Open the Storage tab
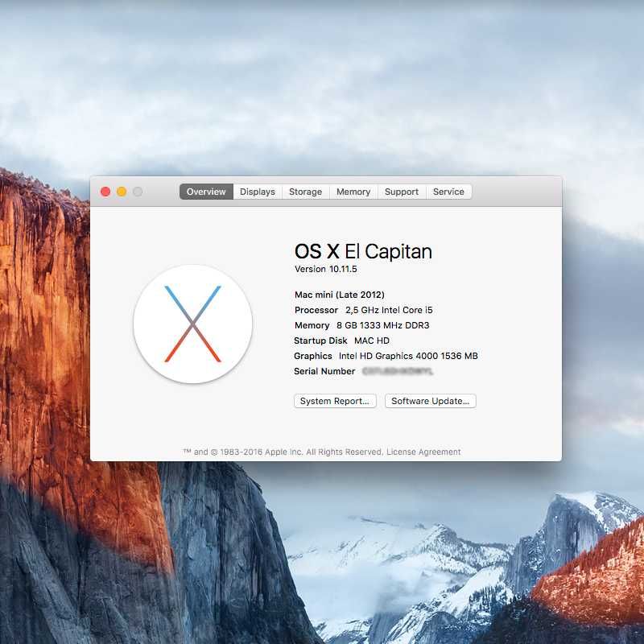Image resolution: width=644 pixels, height=644 pixels. point(306,192)
